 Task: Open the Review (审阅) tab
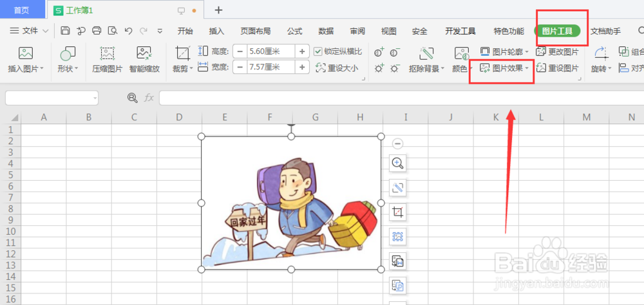coord(357,31)
